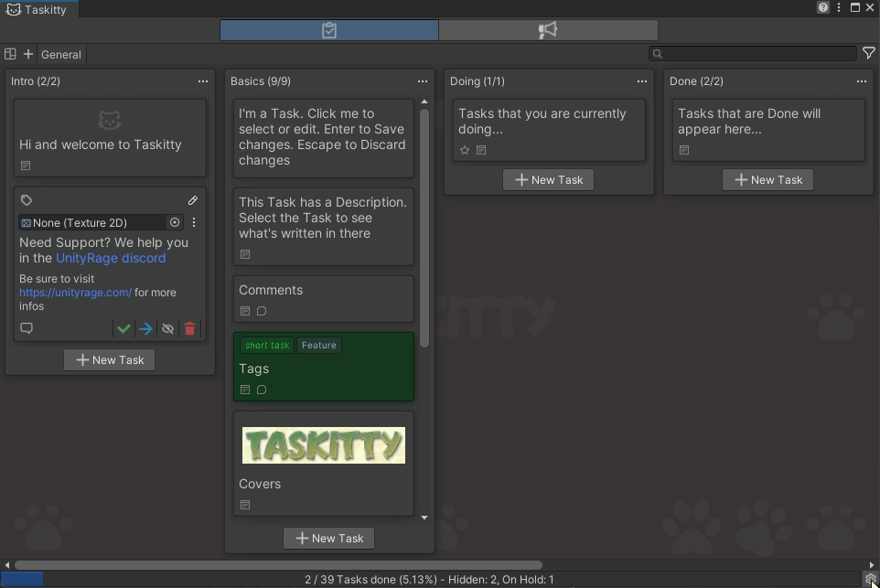Click the task completion progress bar
Screen dimensions: 880x588
pos(431,580)
